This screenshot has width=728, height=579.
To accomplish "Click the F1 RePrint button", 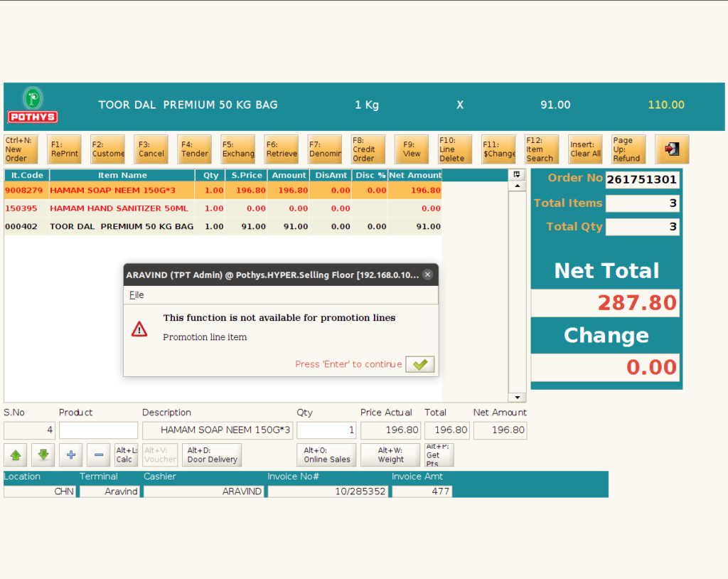I will pyautogui.click(x=65, y=149).
